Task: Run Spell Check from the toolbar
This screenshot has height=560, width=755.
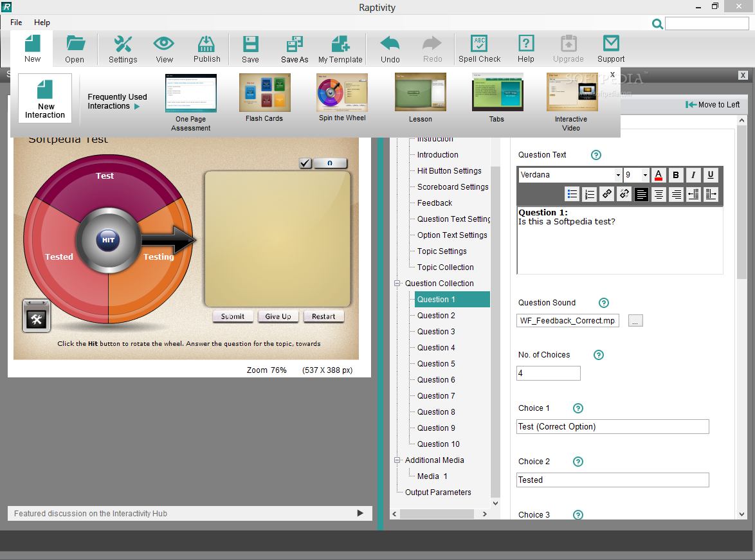Action: click(x=479, y=49)
